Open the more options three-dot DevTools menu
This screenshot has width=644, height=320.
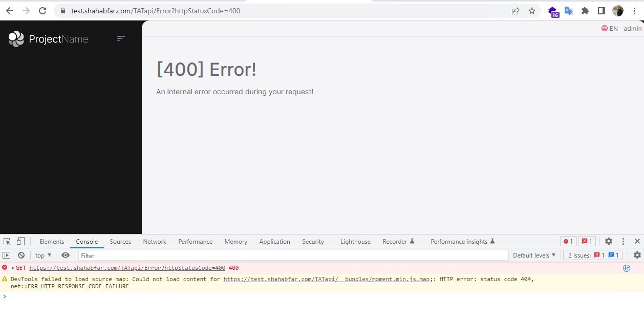[623, 241]
